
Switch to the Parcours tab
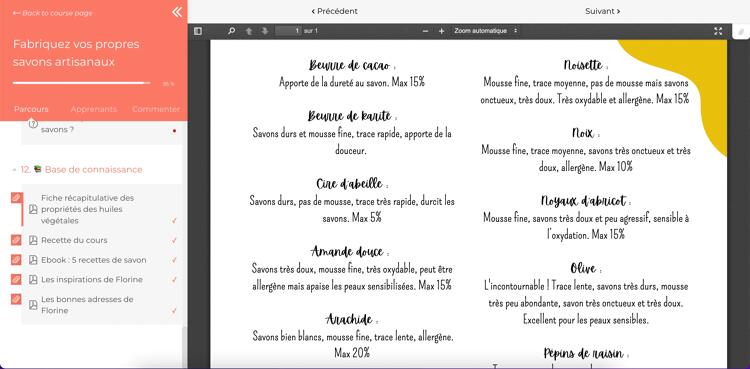click(x=31, y=109)
